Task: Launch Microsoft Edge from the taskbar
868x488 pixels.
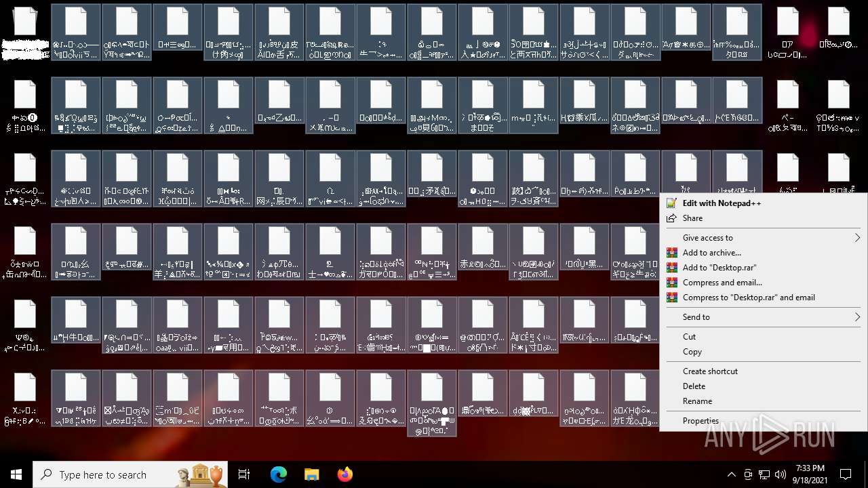Action: (279, 474)
